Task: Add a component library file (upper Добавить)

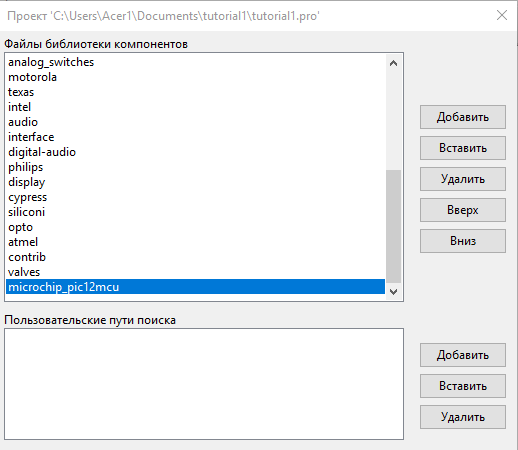Action: [463, 117]
